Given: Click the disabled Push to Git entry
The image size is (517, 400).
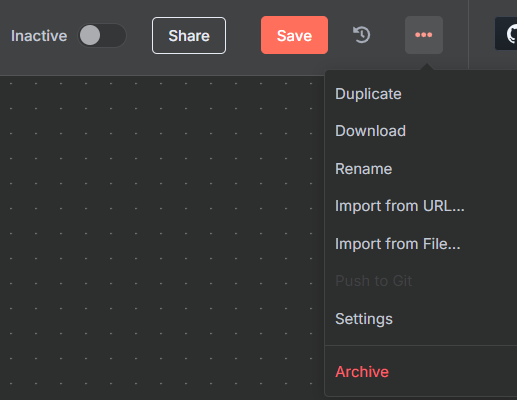Looking at the screenshot, I should pyautogui.click(x=374, y=281).
